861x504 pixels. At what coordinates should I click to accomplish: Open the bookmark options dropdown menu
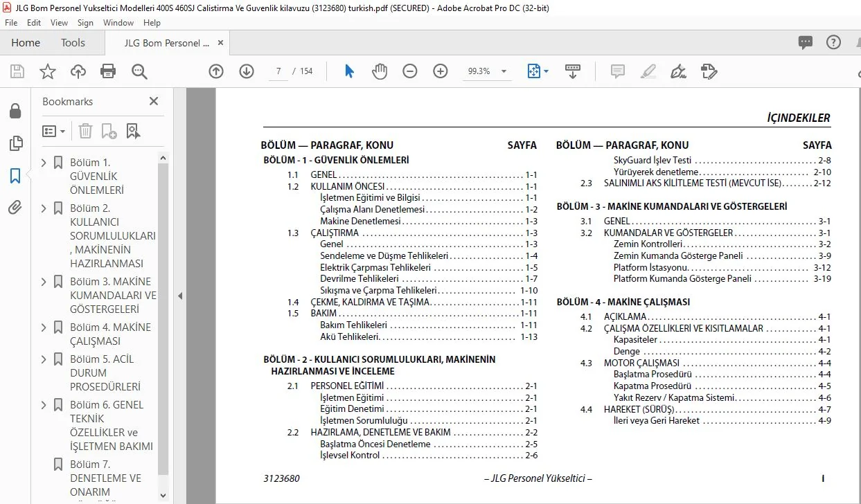point(54,131)
